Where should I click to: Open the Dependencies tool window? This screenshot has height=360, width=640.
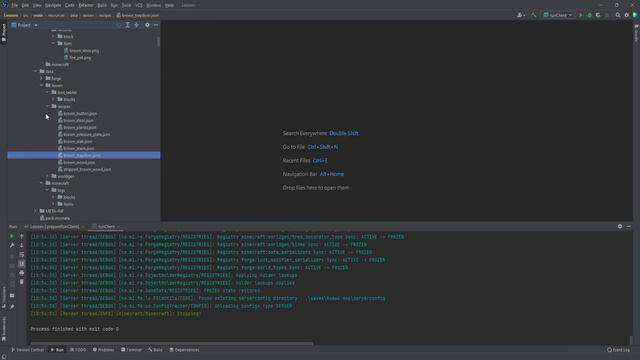[184, 350]
